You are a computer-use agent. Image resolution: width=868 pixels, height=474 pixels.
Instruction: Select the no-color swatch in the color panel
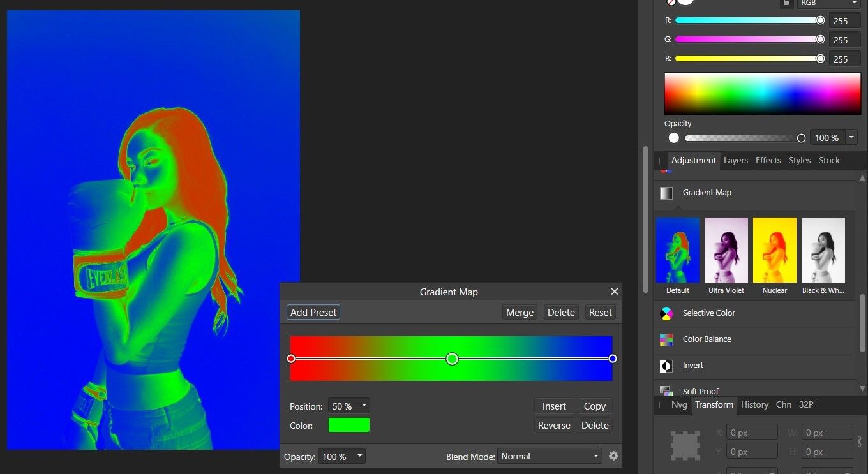tap(671, 3)
